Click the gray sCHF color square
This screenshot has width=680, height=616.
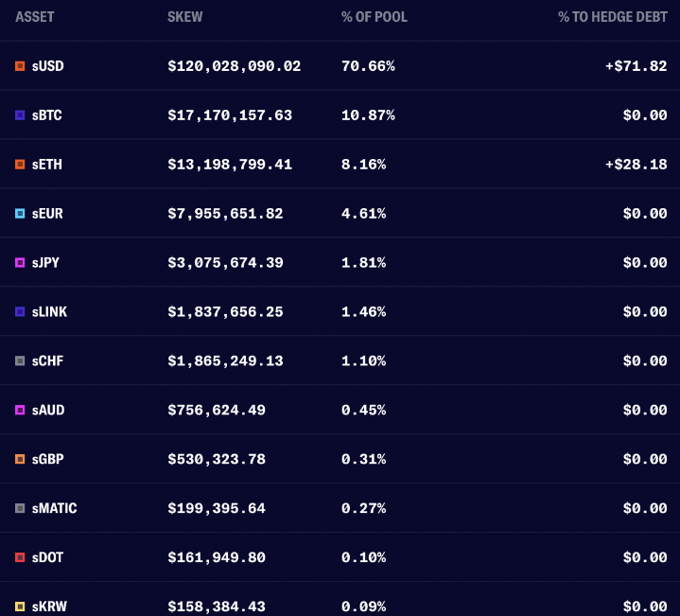pos(20,361)
